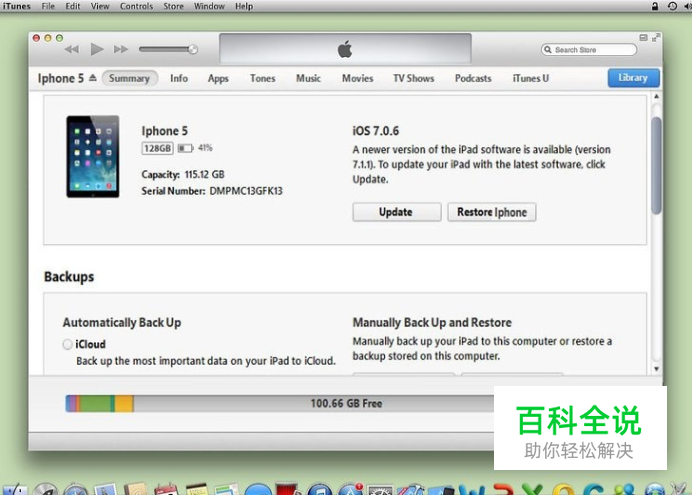Click the yellow segment of storage bar
This screenshot has width=692, height=495.
point(124,403)
